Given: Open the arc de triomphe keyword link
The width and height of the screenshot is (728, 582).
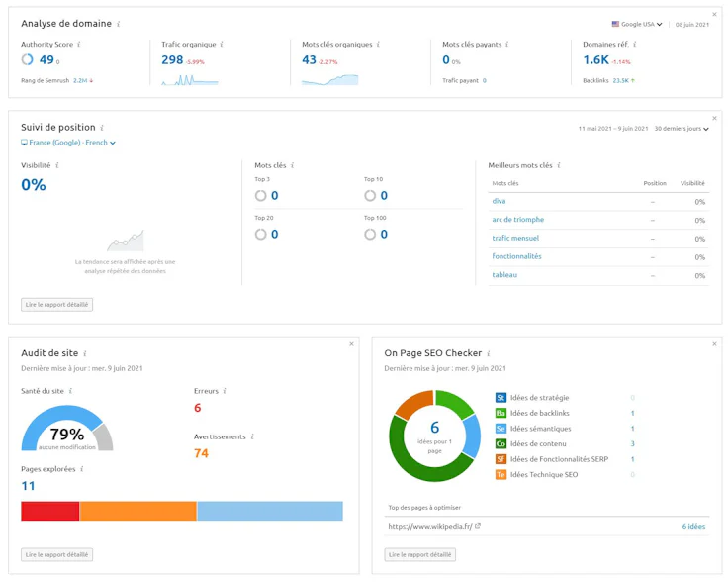Looking at the screenshot, I should (517, 219).
